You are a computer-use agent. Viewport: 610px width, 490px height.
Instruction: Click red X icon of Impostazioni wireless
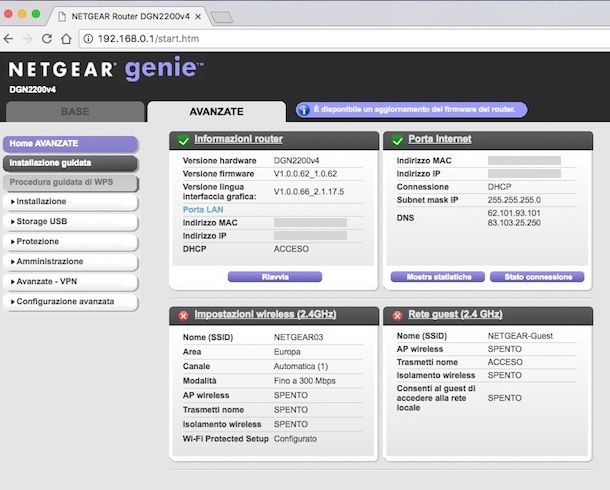click(x=183, y=315)
